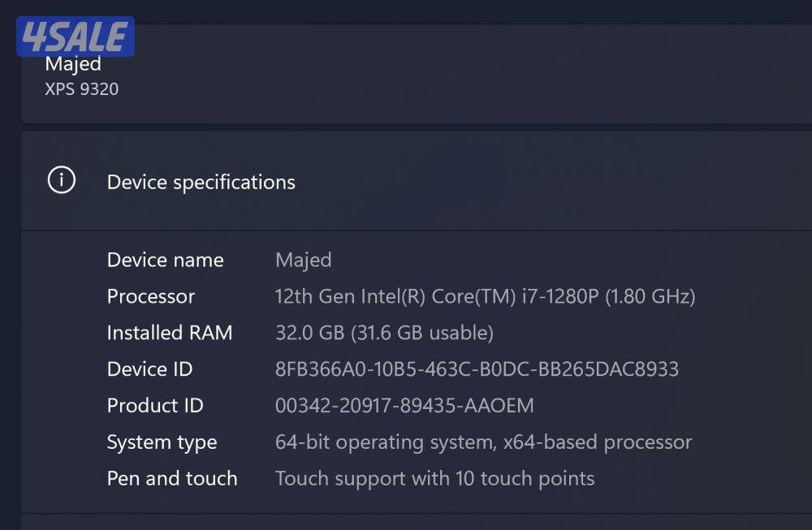Select the Device name row
Image resolution: width=812 pixels, height=530 pixels.
(x=165, y=259)
